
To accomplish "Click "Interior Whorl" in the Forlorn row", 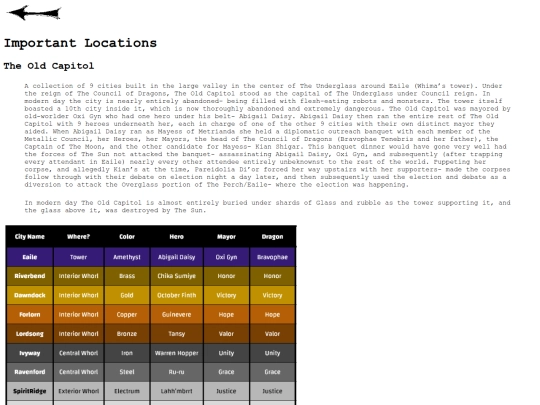I will coord(79,315).
